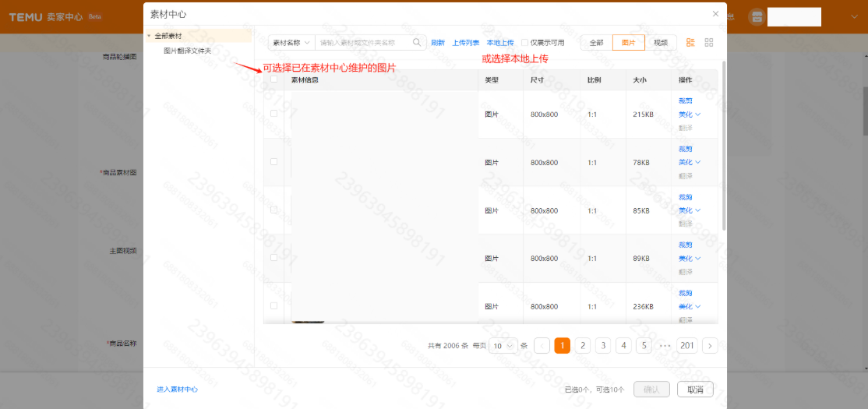868x409 pixels.
Task: Close the 素材中心 dialog
Action: 715,14
